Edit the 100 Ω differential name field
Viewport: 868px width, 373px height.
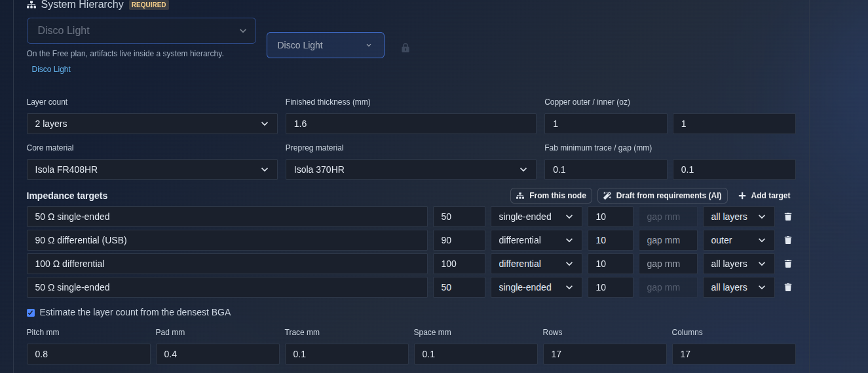click(227, 264)
